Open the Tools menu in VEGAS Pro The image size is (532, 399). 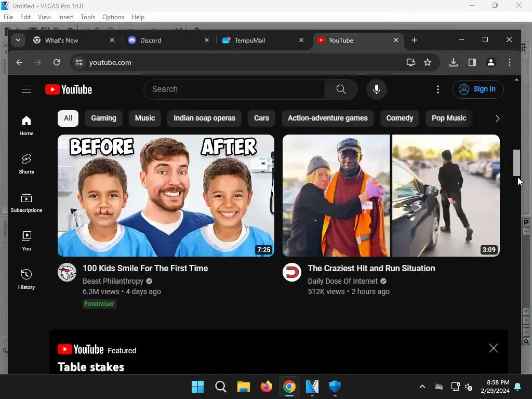[x=88, y=17]
